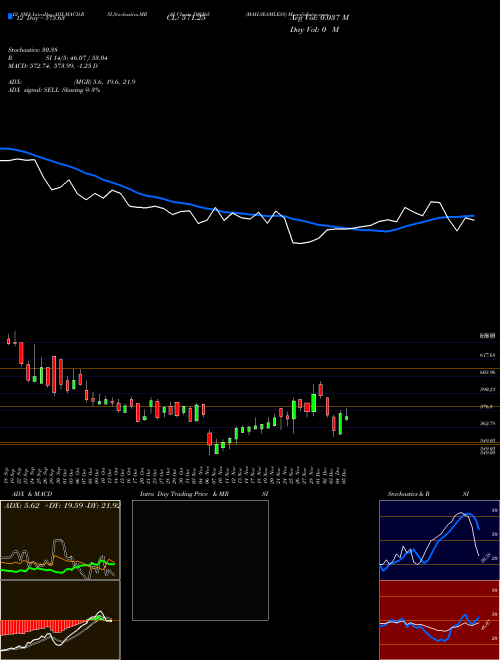Open the red RSI mini chart
500x660 pixels.
coord(439,620)
